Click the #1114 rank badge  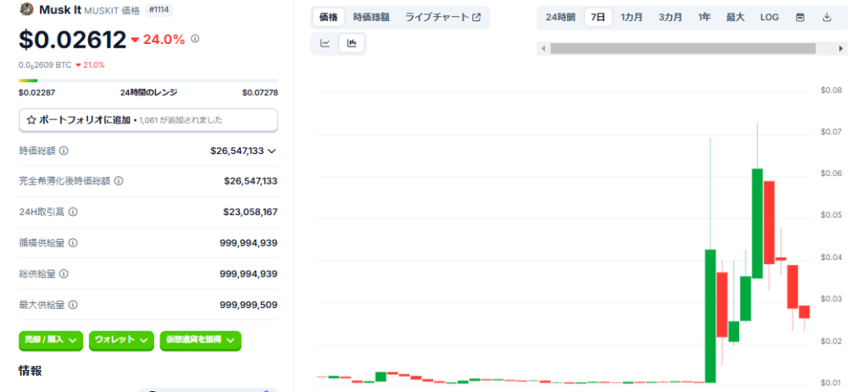pyautogui.click(x=159, y=10)
